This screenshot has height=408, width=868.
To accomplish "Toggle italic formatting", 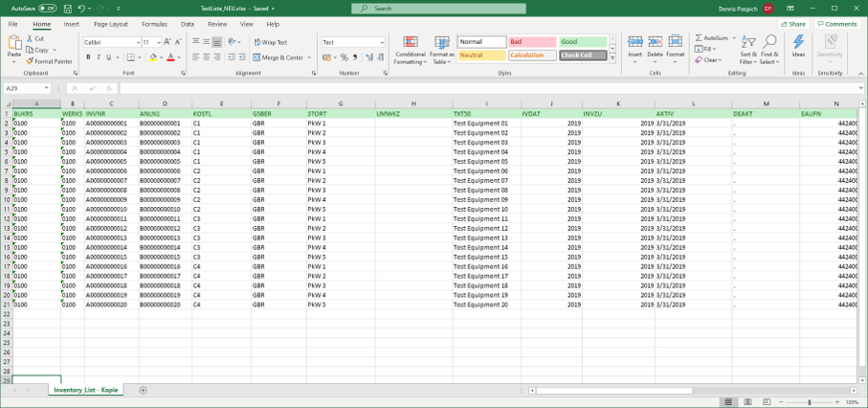I will (x=100, y=57).
